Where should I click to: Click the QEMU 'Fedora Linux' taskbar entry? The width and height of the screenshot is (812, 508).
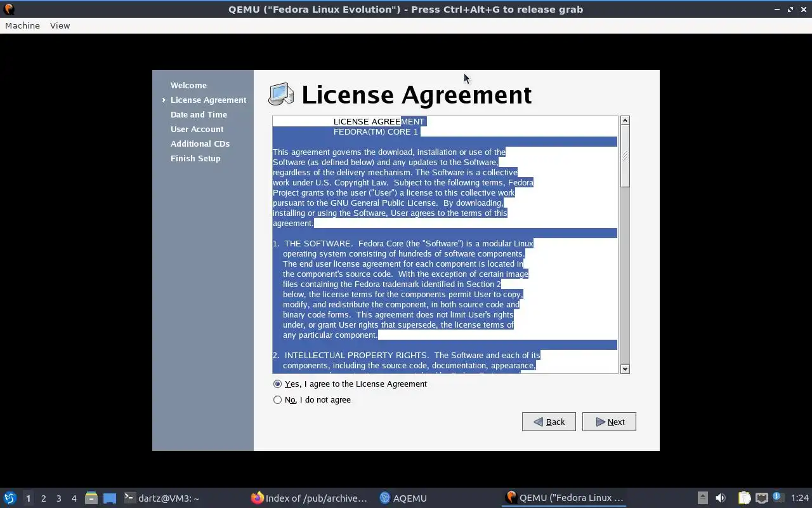(x=564, y=498)
